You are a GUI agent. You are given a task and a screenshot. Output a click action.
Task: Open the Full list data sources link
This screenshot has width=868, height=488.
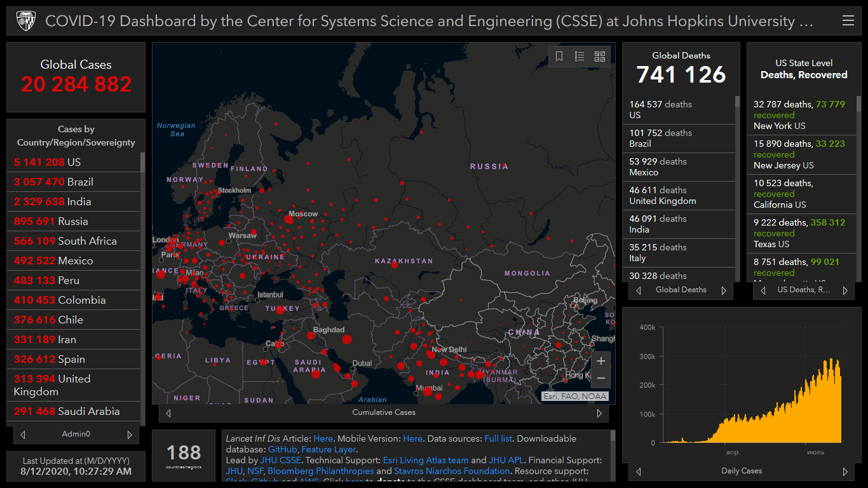499,438
